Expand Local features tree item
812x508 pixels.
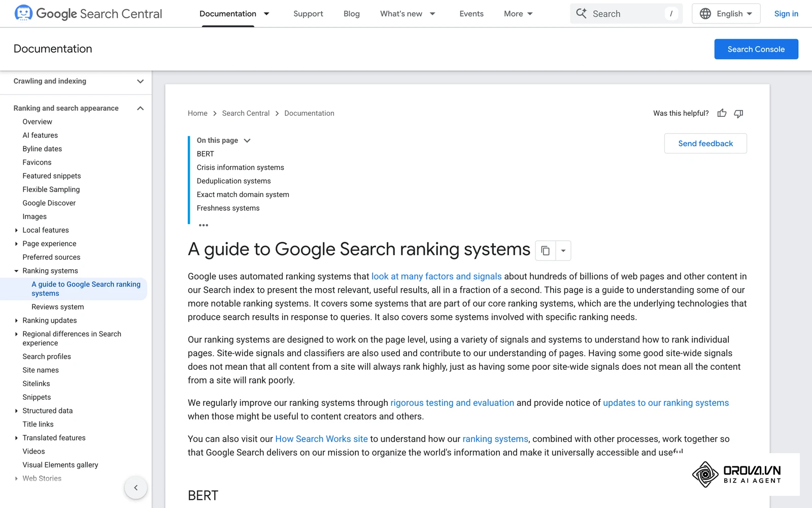tap(16, 230)
